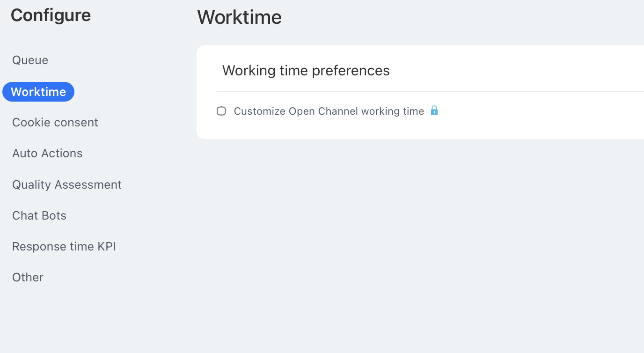The height and width of the screenshot is (353, 644).
Task: Click the blue lock icon
Action: pos(434,110)
